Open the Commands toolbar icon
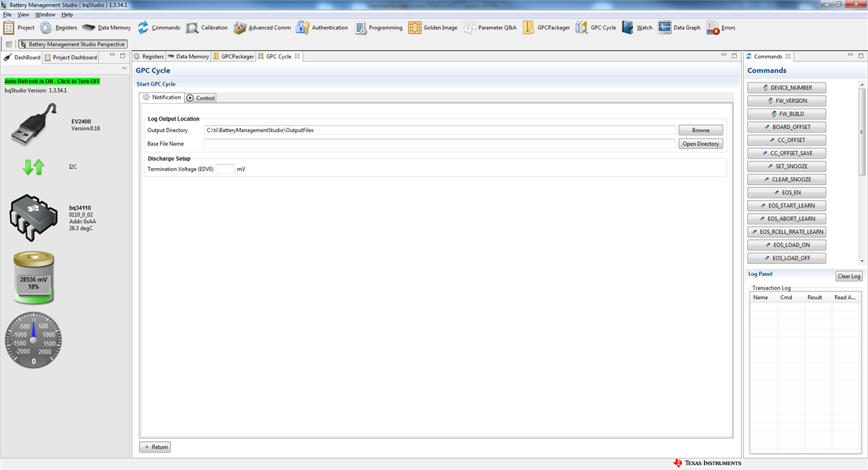Image resolution: width=868 pixels, height=470 pixels. (143, 28)
